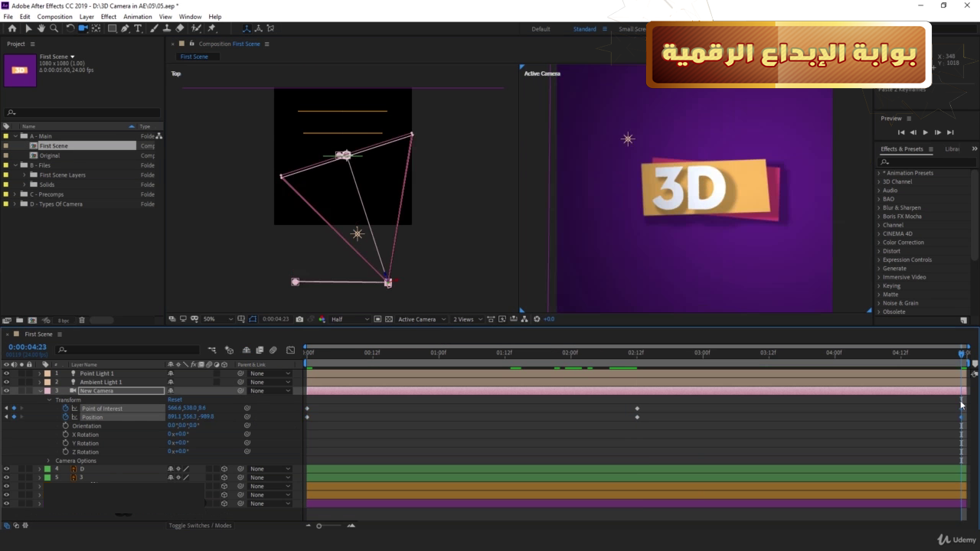This screenshot has width=980, height=551.
Task: Select the Brush tool
Action: click(155, 28)
